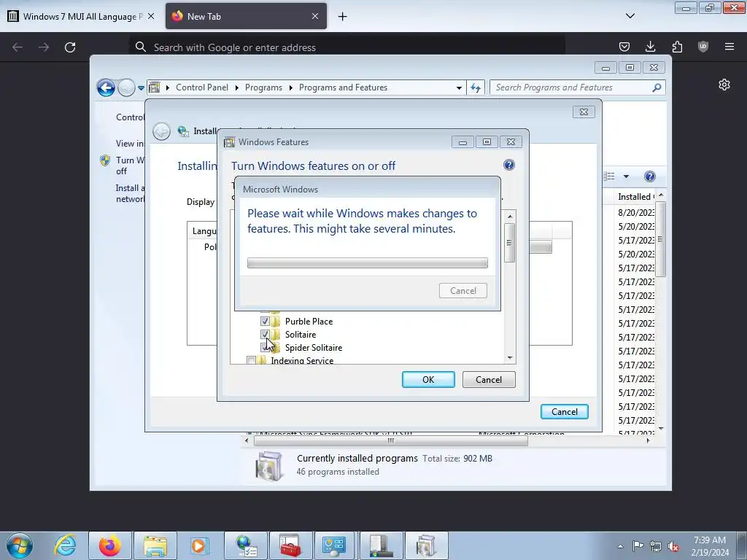Click the uBlock Origin shield icon
This screenshot has width=747, height=560.
703,47
